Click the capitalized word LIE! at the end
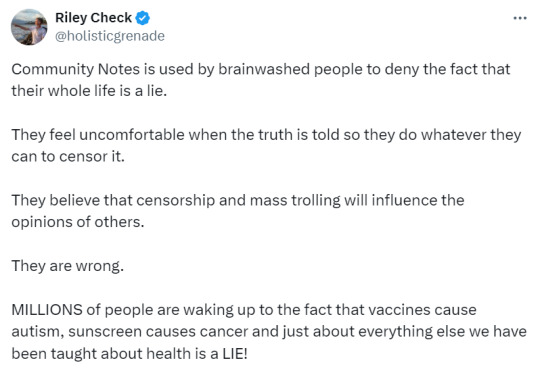Viewport: 540px width, 369px height. pos(235,354)
